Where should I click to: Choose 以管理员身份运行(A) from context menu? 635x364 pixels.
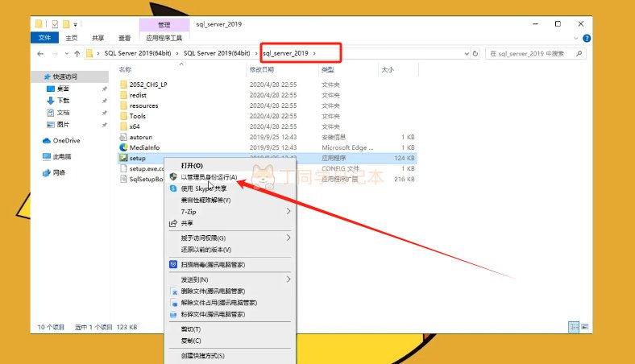pyautogui.click(x=209, y=176)
